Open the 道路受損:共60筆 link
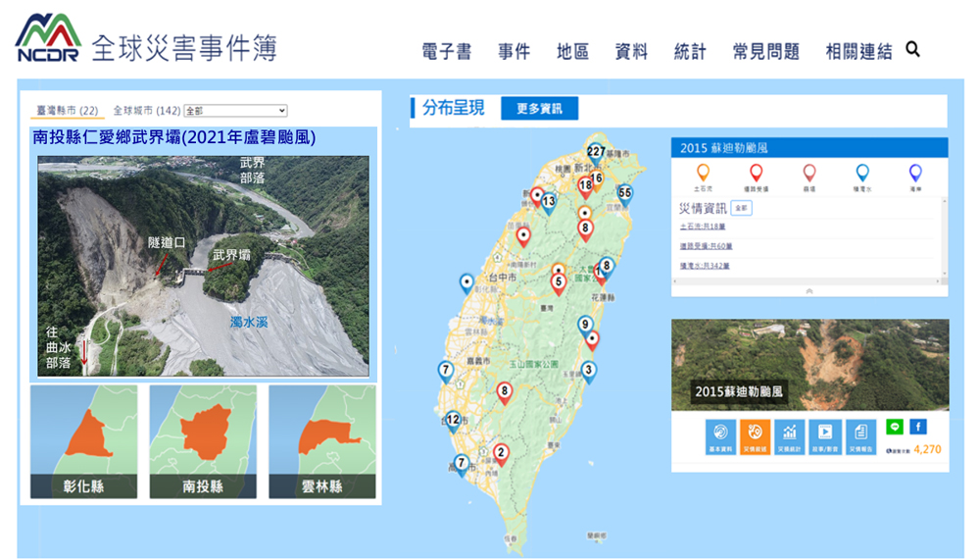Image resolution: width=980 pixels, height=559 pixels. pyautogui.click(x=707, y=246)
